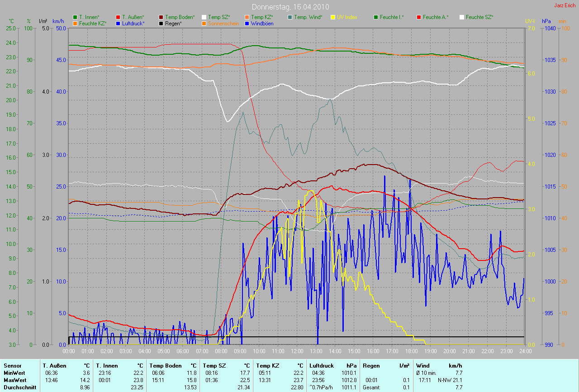Click the 'Gesamt:' rain total label
Viewport: 579px width, 392px height.
point(371,387)
